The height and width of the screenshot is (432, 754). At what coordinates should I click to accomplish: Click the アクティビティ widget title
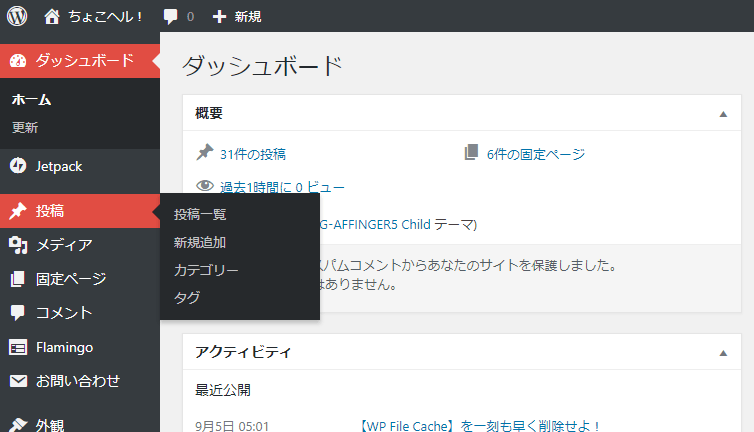tap(243, 352)
